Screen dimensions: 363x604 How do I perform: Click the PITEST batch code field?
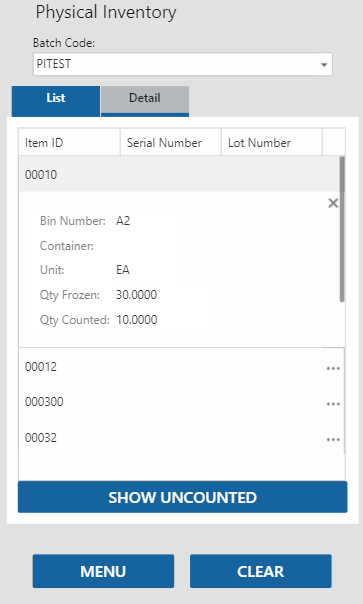pyautogui.click(x=182, y=64)
